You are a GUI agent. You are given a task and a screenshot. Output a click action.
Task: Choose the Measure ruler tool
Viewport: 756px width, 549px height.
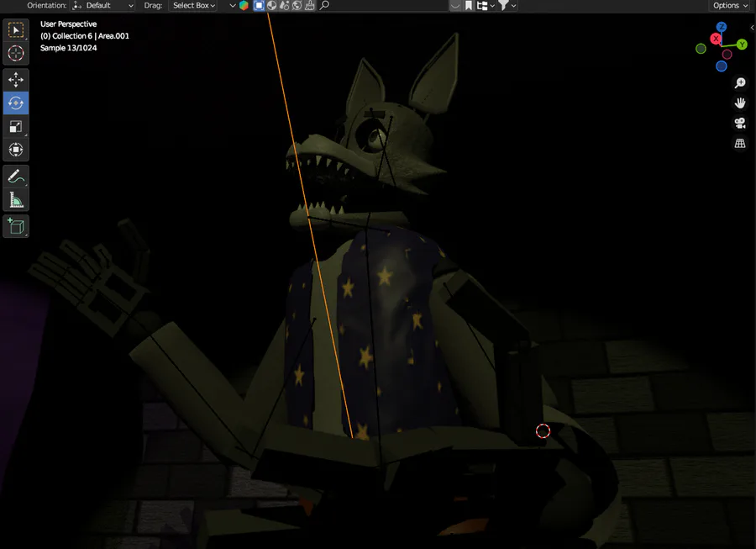[16, 200]
